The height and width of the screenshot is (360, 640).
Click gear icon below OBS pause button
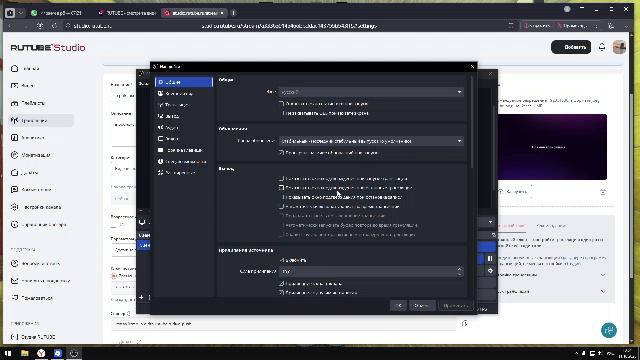point(490,271)
